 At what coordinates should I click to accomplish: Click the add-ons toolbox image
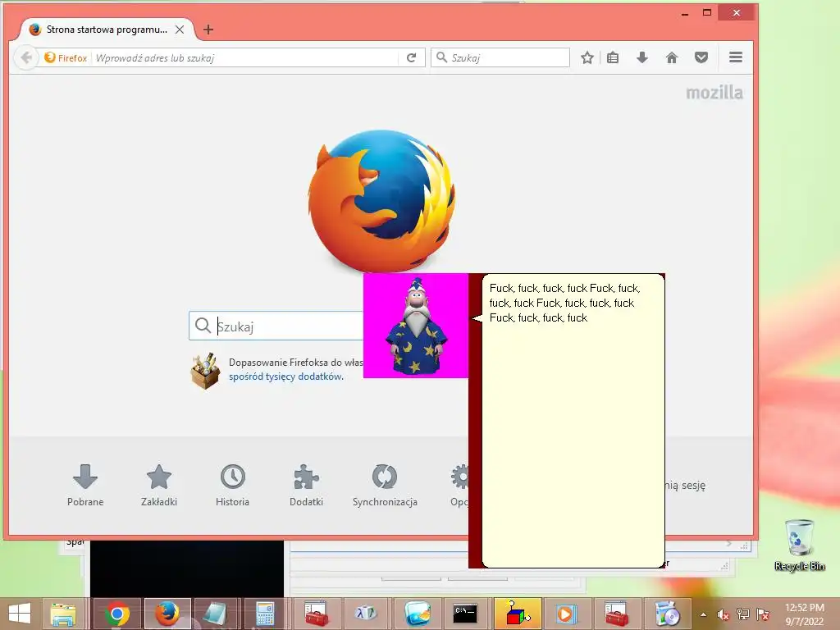pyautogui.click(x=205, y=370)
